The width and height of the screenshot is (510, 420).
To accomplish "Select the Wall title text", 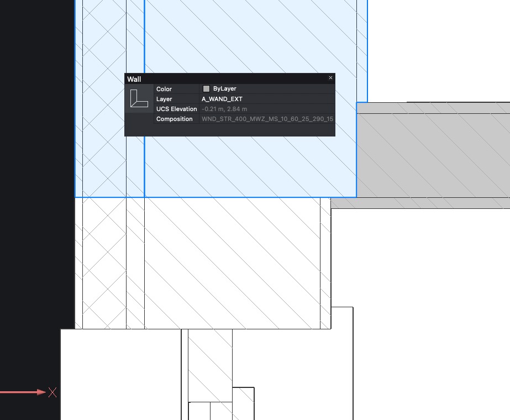I will 134,79.
